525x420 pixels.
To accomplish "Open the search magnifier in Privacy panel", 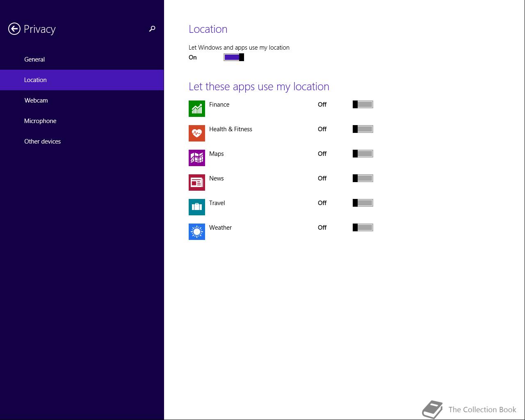I will (152, 29).
